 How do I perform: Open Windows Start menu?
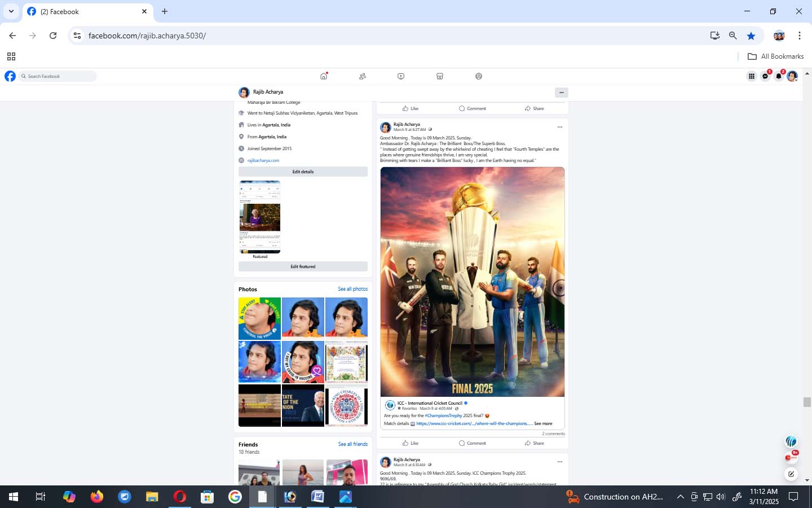click(x=14, y=497)
